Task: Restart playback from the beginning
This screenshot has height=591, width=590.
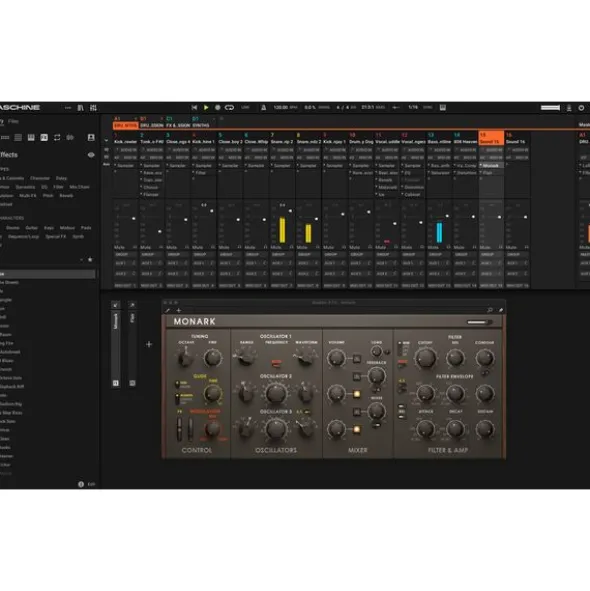Action: [194, 107]
